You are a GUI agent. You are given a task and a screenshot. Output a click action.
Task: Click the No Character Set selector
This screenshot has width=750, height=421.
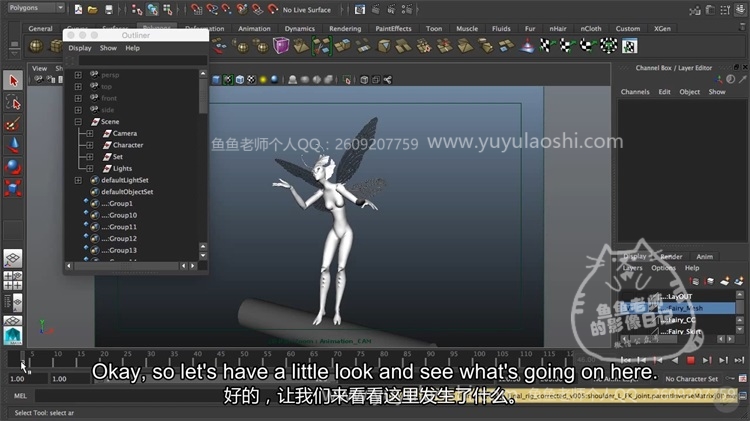click(x=692, y=379)
